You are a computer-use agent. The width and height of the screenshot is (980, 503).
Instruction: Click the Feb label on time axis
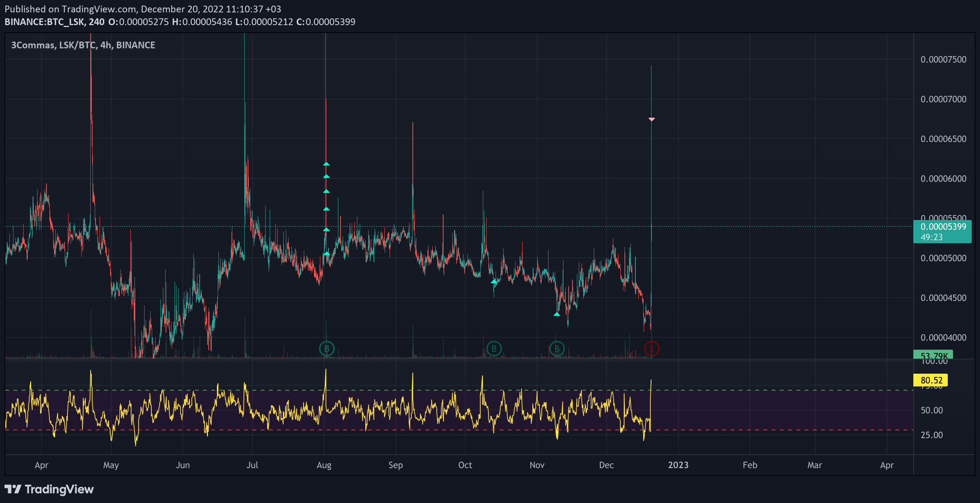(750, 465)
